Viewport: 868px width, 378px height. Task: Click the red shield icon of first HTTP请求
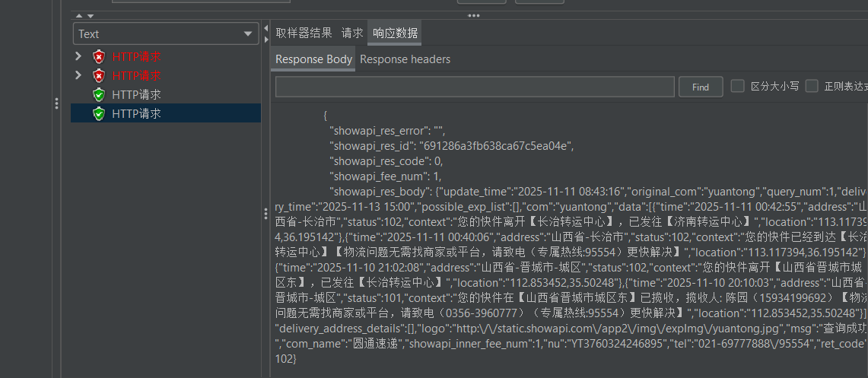pos(99,56)
